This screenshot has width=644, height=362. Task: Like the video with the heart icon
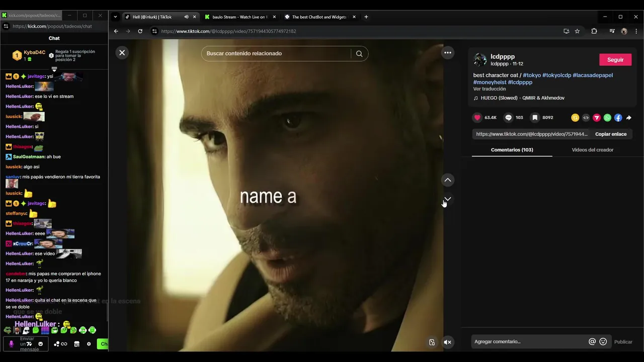click(477, 118)
